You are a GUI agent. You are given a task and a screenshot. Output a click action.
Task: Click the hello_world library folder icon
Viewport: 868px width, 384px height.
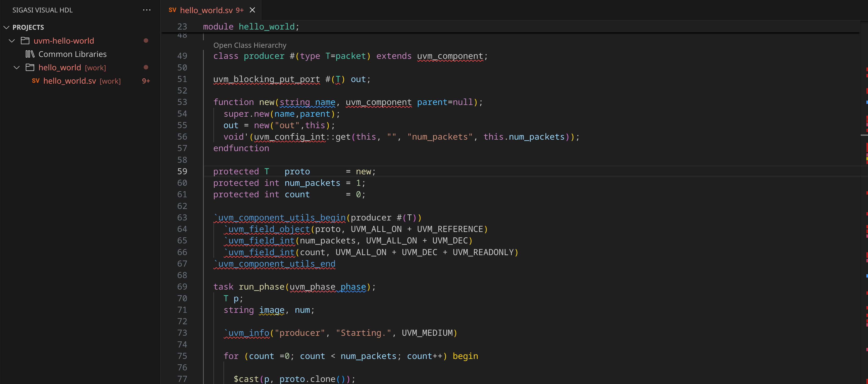click(x=30, y=67)
